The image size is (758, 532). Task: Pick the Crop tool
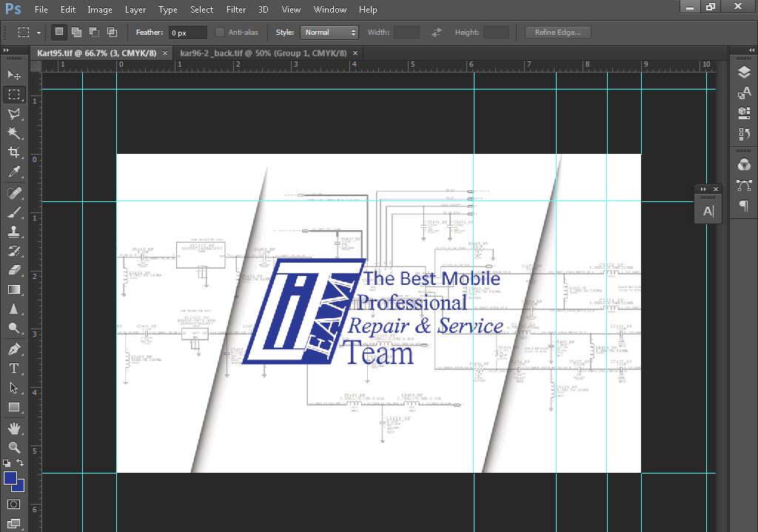click(13, 152)
